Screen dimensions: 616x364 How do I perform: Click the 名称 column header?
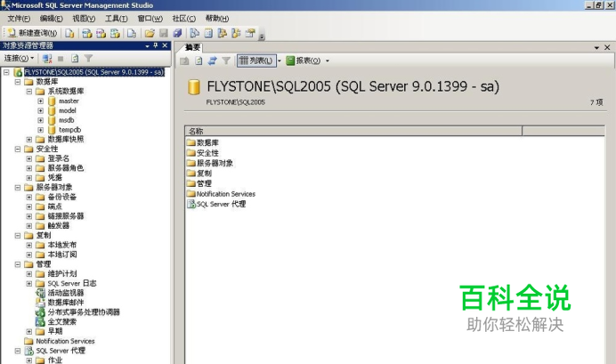click(x=353, y=131)
